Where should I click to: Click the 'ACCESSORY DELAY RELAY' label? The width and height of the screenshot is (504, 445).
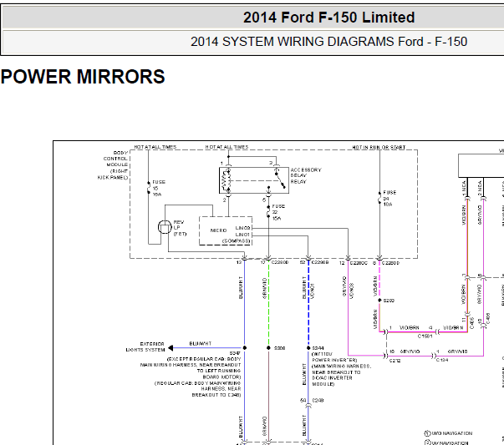pyautogui.click(x=306, y=175)
